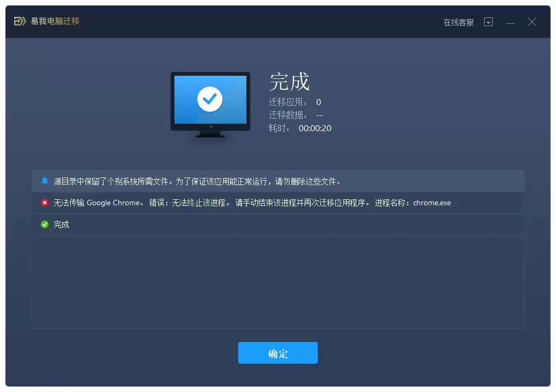
Task: Click the red error icon on the Chrome row
Action: [45, 203]
